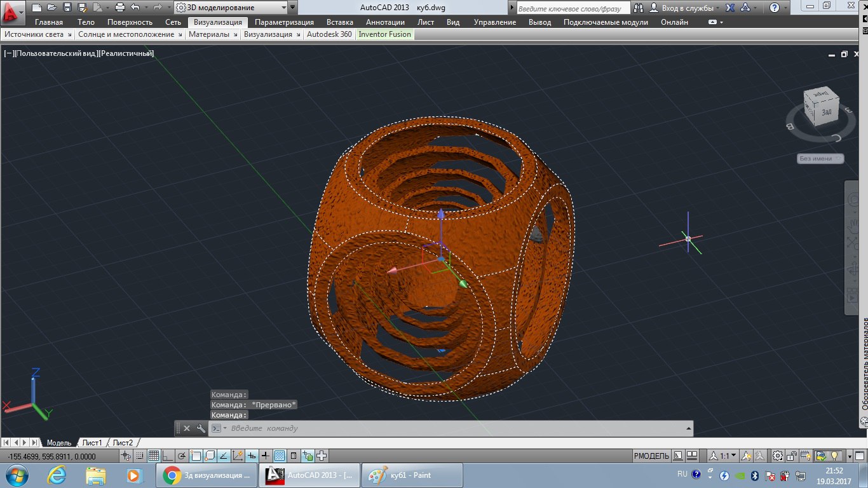Click the binoculars search icon
Image resolution: width=868 pixels, height=488 pixels.
point(638,8)
